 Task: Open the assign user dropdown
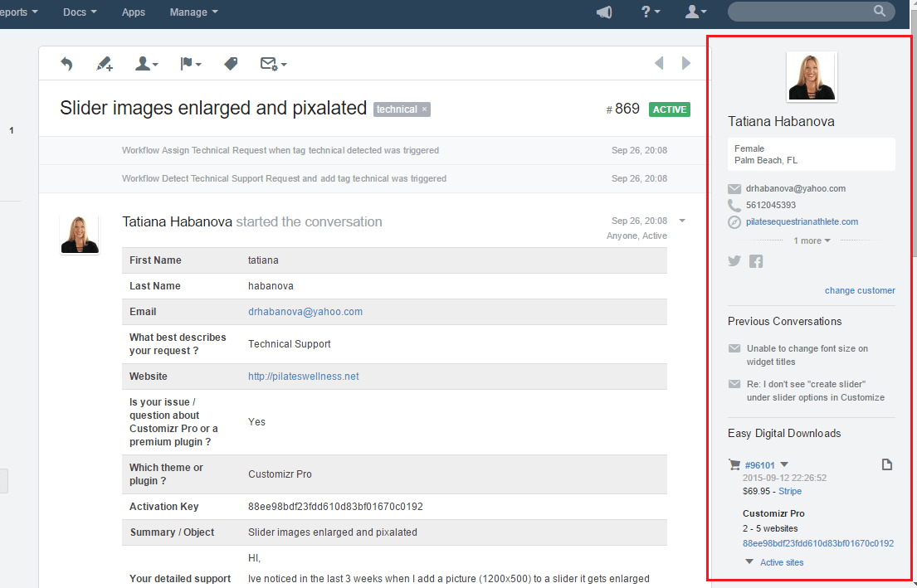[x=146, y=64]
